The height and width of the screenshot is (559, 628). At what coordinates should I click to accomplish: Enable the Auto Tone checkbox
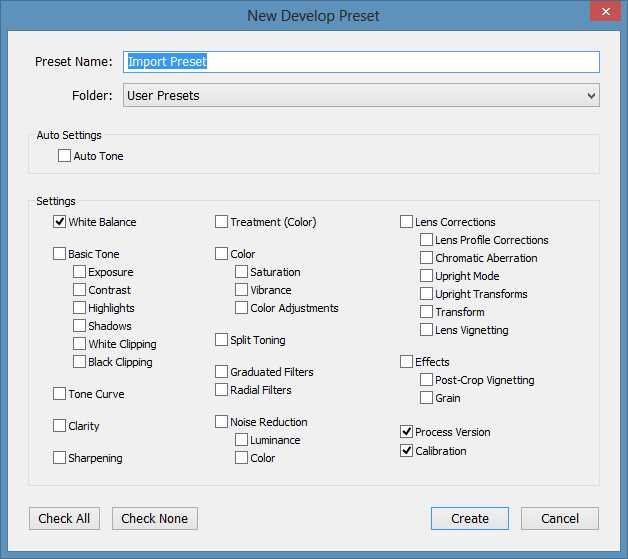(x=65, y=156)
